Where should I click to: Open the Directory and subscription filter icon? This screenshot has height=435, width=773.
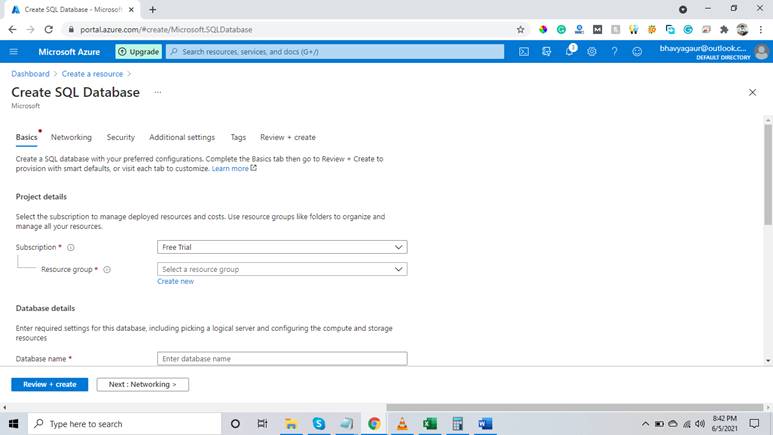pos(546,52)
